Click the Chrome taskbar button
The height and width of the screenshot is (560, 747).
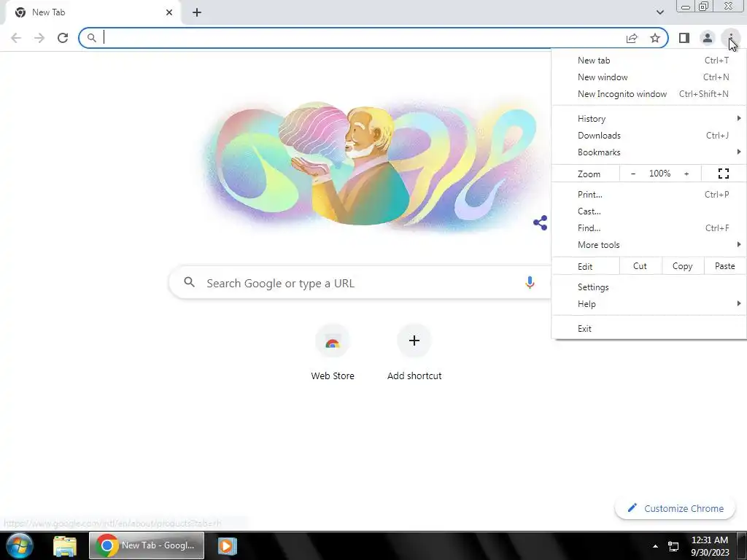(x=147, y=545)
